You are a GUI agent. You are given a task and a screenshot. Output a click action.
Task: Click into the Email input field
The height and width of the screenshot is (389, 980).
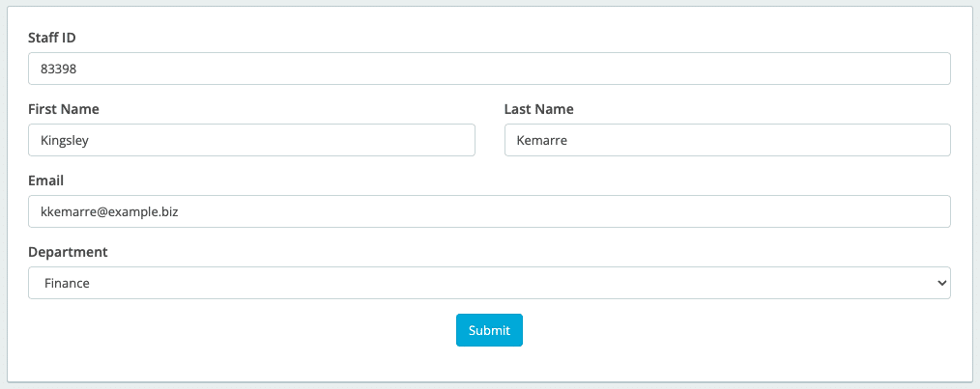(x=489, y=211)
